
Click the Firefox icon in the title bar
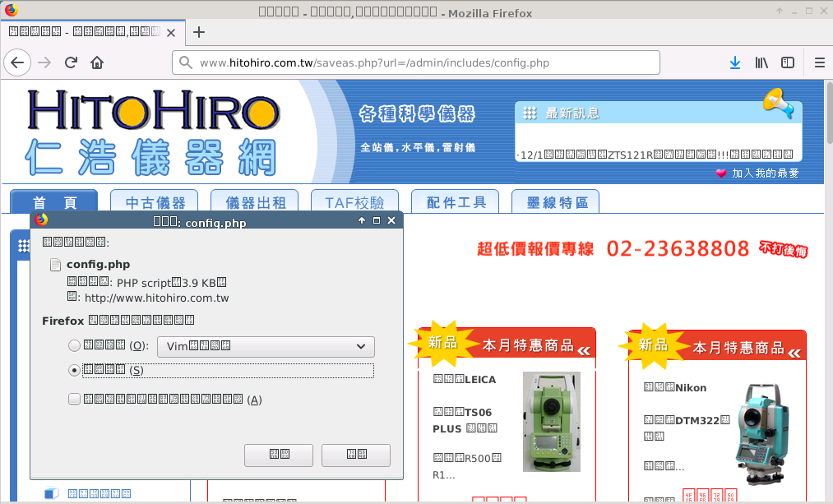12,10
